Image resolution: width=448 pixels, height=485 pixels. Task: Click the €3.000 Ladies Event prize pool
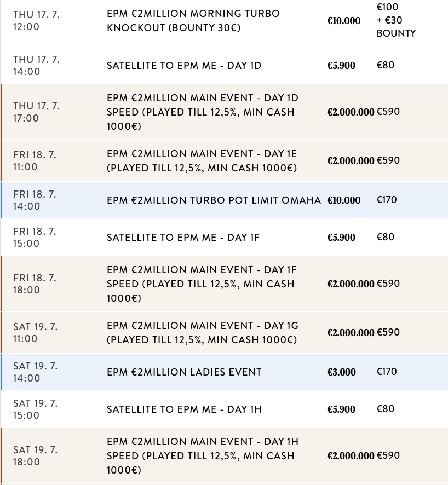(x=341, y=372)
